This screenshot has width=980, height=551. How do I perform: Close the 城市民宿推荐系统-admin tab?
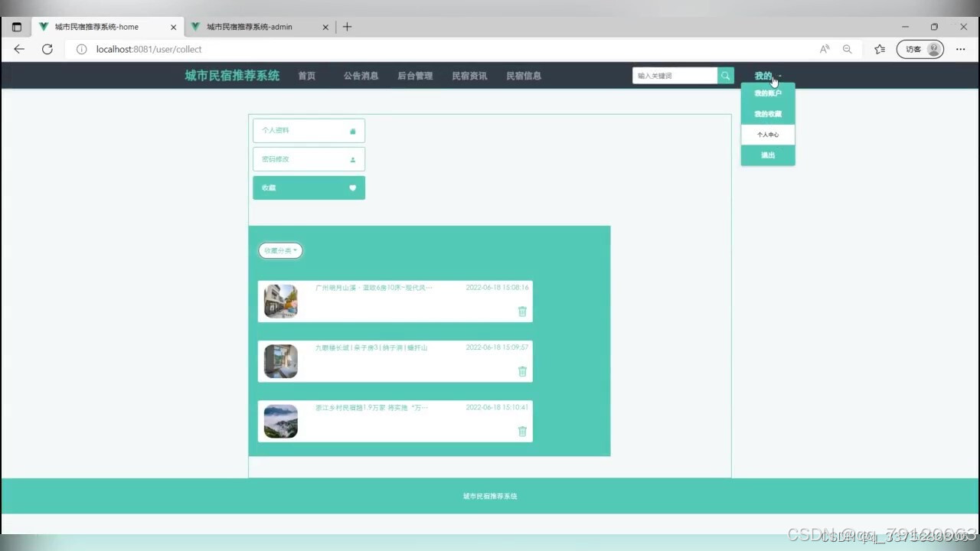[x=325, y=27]
